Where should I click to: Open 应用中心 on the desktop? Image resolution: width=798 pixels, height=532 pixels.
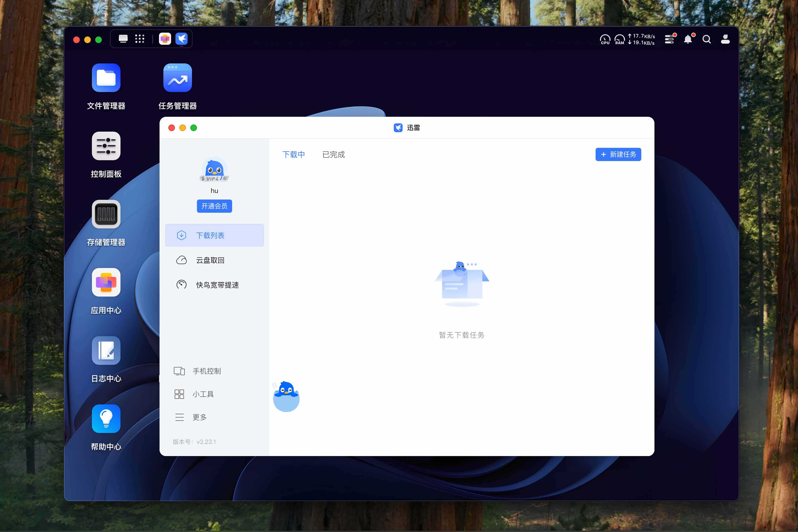coord(106,282)
